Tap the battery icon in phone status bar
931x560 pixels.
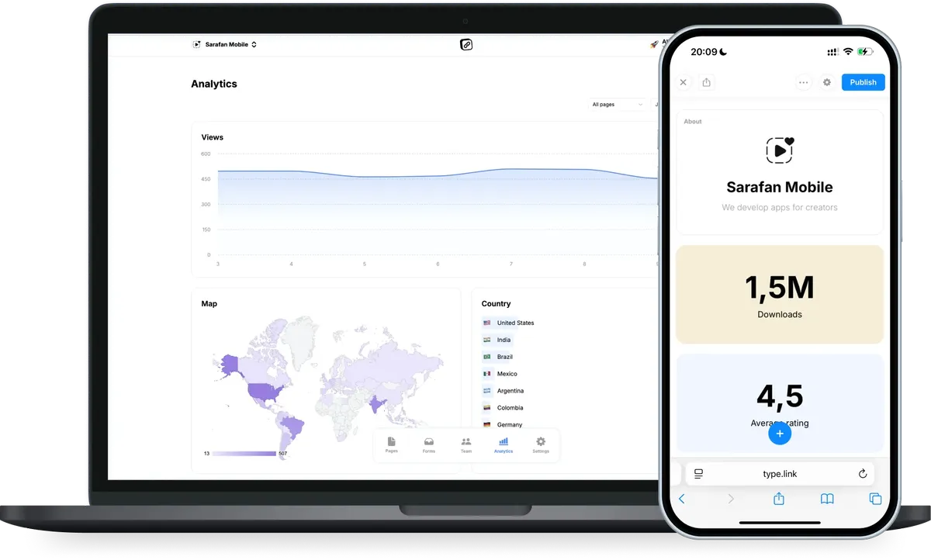[865, 52]
